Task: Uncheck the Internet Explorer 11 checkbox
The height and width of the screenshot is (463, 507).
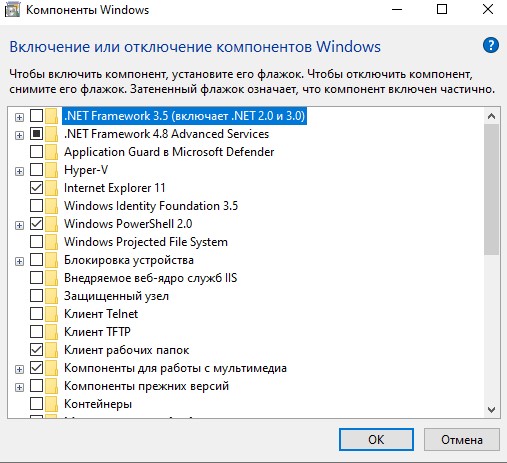Action: [x=36, y=188]
